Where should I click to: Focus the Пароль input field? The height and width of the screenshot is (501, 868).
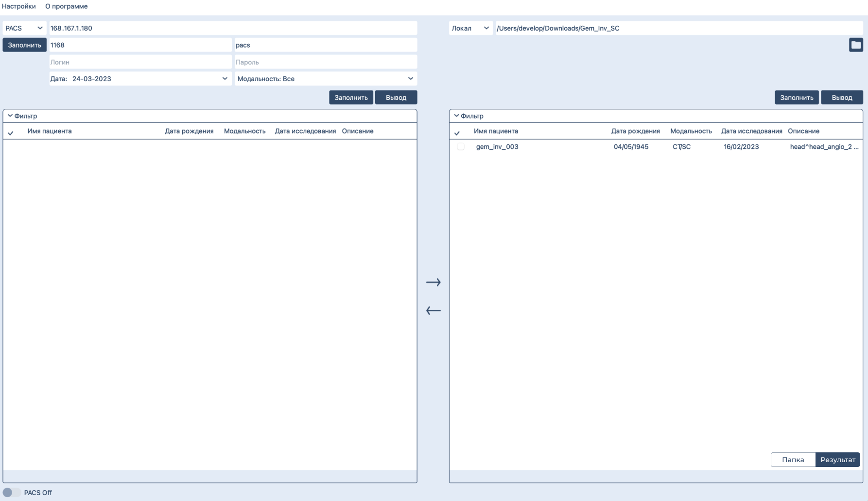pos(326,62)
